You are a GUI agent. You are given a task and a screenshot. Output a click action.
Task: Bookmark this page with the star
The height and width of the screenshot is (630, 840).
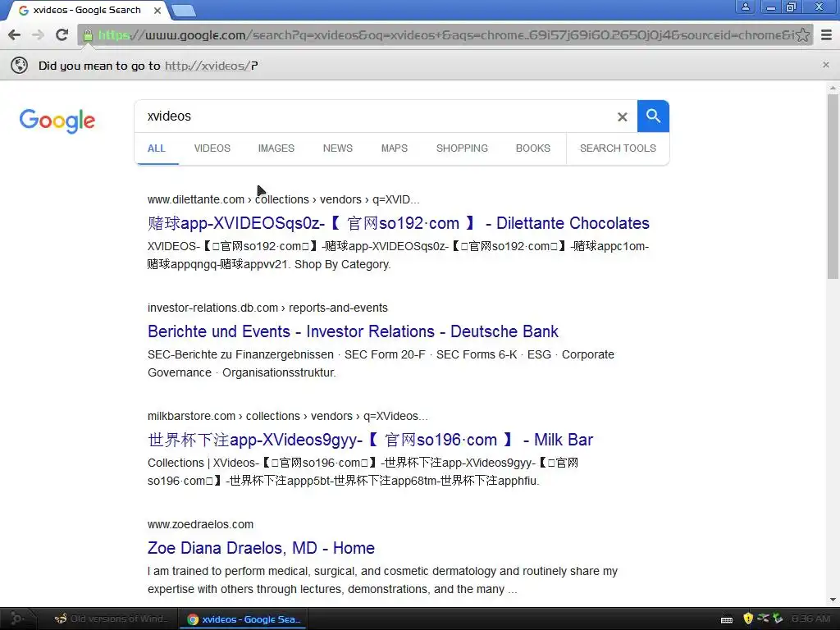[x=802, y=34]
